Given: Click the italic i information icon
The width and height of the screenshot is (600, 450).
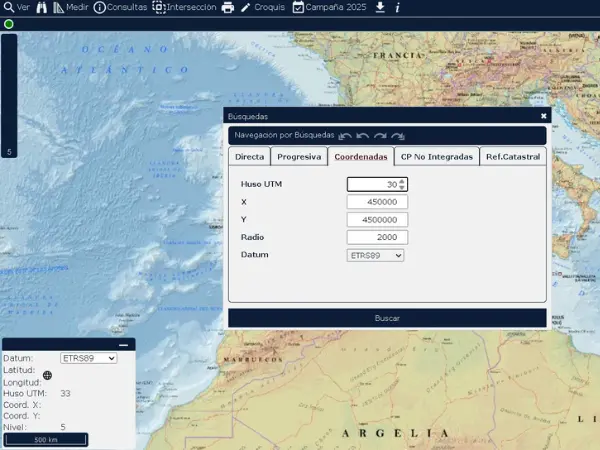Looking at the screenshot, I should pyautogui.click(x=398, y=7).
